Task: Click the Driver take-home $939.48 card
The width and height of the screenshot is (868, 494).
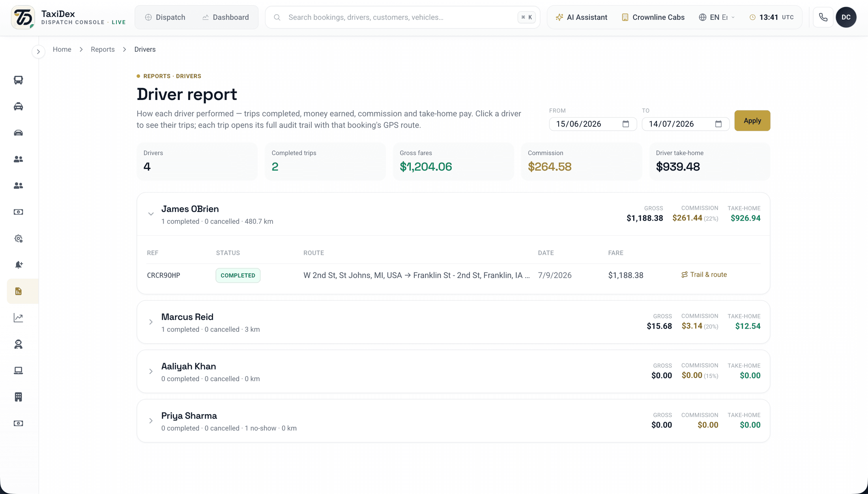Action: 709,162
